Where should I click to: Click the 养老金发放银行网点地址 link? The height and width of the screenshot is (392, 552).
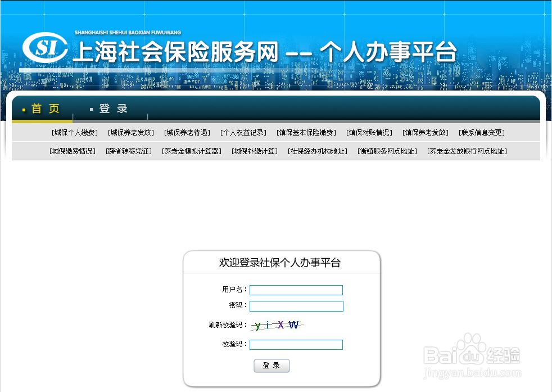pyautogui.click(x=468, y=151)
